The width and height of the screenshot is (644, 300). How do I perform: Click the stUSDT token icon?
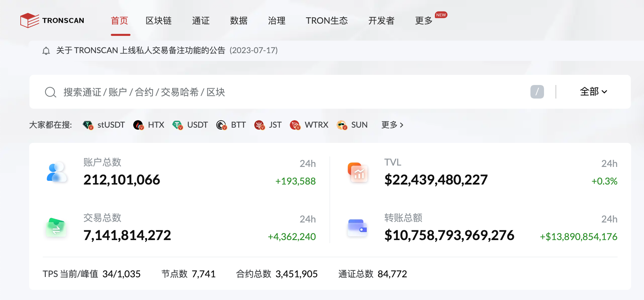88,125
